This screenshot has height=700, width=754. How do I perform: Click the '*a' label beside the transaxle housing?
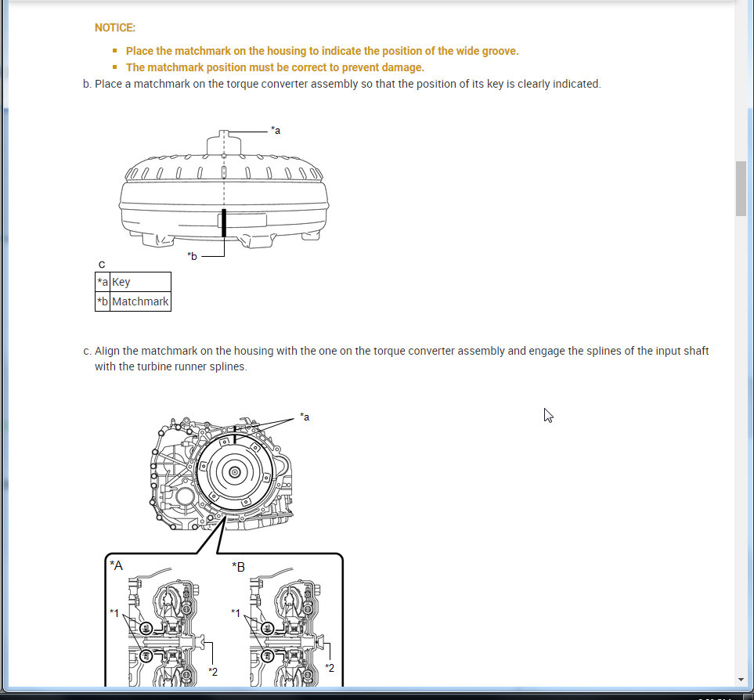(305, 417)
